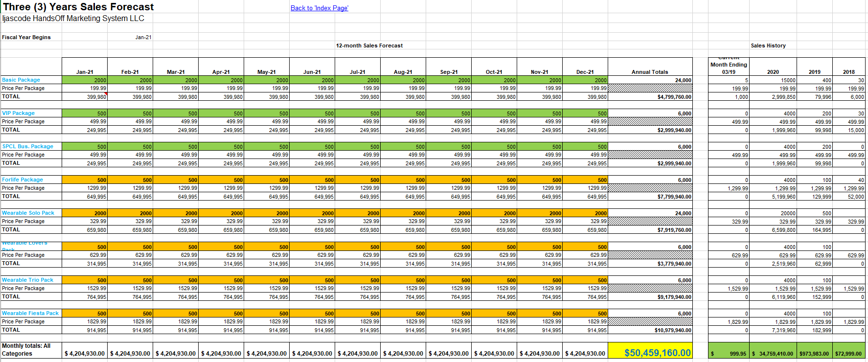Screen dimensions: 868x362
Task: Select the Dec-21 month column header
Action: coord(585,72)
